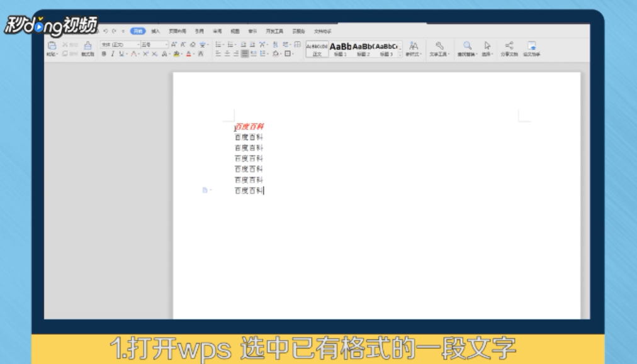The width and height of the screenshot is (637, 364).
Task: Click the borders icon
Action: 288,54
